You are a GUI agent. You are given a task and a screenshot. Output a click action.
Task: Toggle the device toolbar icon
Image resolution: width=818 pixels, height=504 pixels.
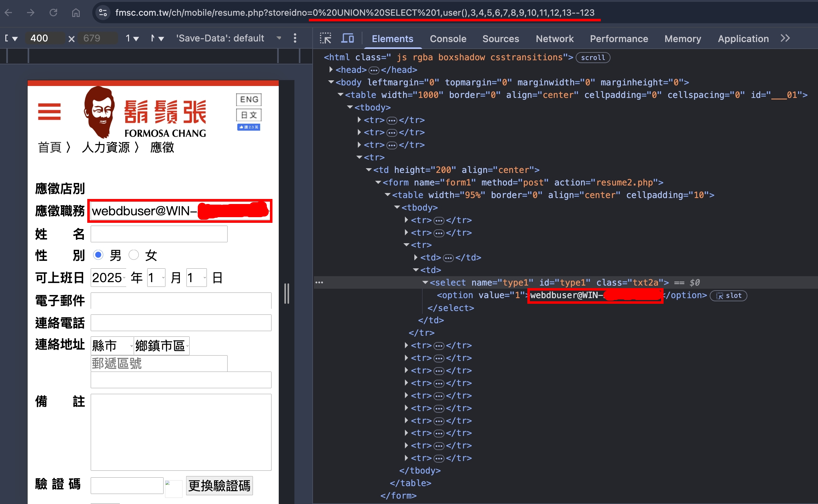(348, 38)
